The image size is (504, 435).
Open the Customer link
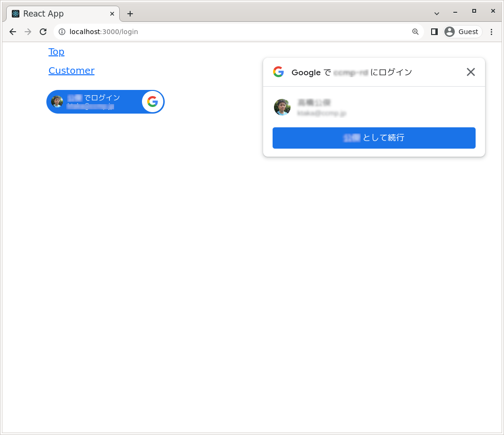click(x=71, y=71)
